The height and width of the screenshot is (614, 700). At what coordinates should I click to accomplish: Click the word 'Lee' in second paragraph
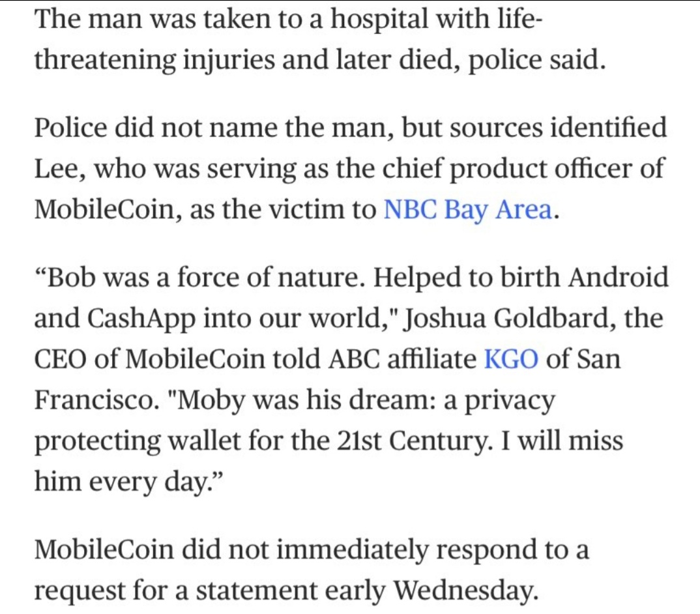click(55, 169)
